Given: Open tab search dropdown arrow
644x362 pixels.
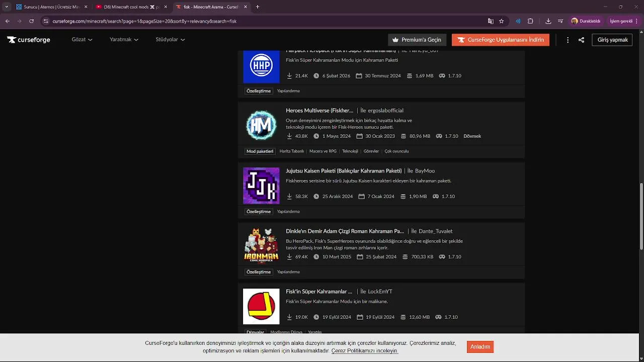Looking at the screenshot, I should (x=7, y=7).
